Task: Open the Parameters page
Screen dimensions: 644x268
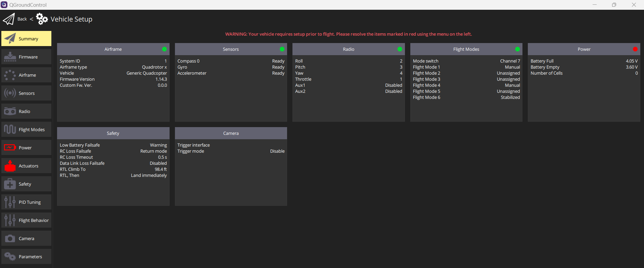Action: point(27,257)
